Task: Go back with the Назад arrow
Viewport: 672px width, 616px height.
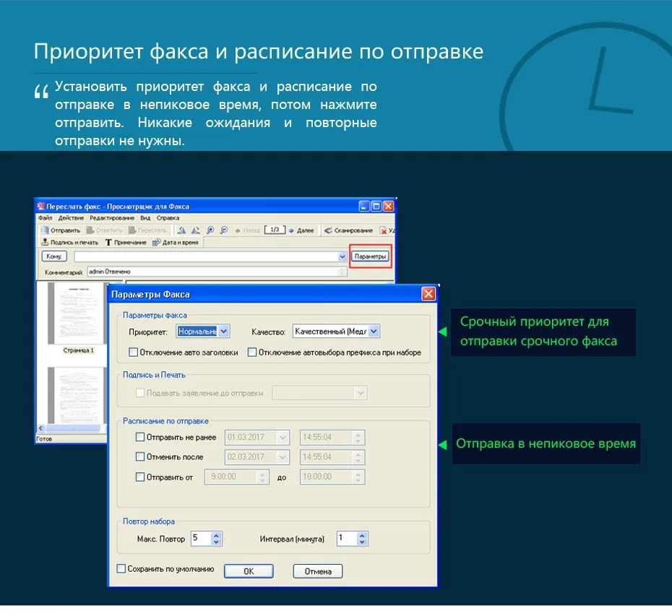Action: (247, 230)
